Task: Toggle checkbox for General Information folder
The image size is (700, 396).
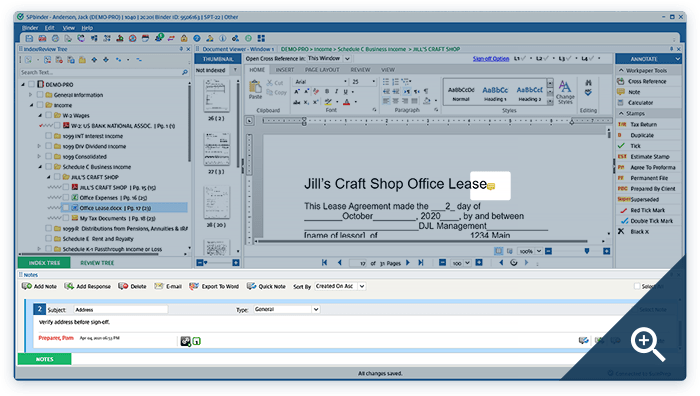Action: click(40, 95)
